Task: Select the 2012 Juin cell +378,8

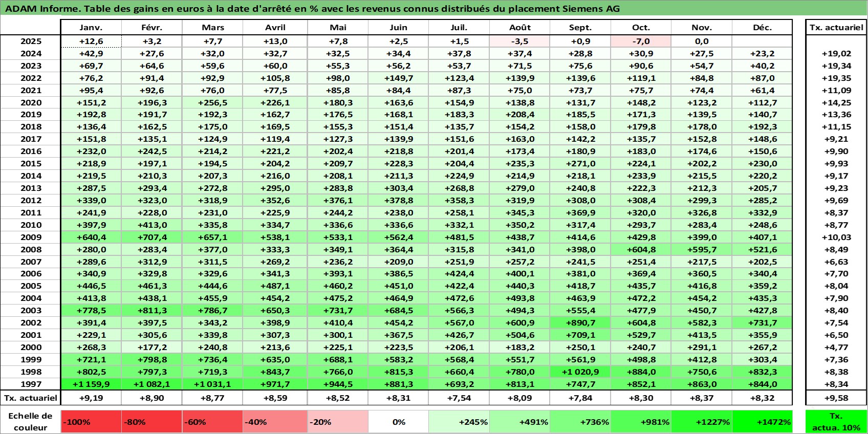Action: click(x=399, y=201)
